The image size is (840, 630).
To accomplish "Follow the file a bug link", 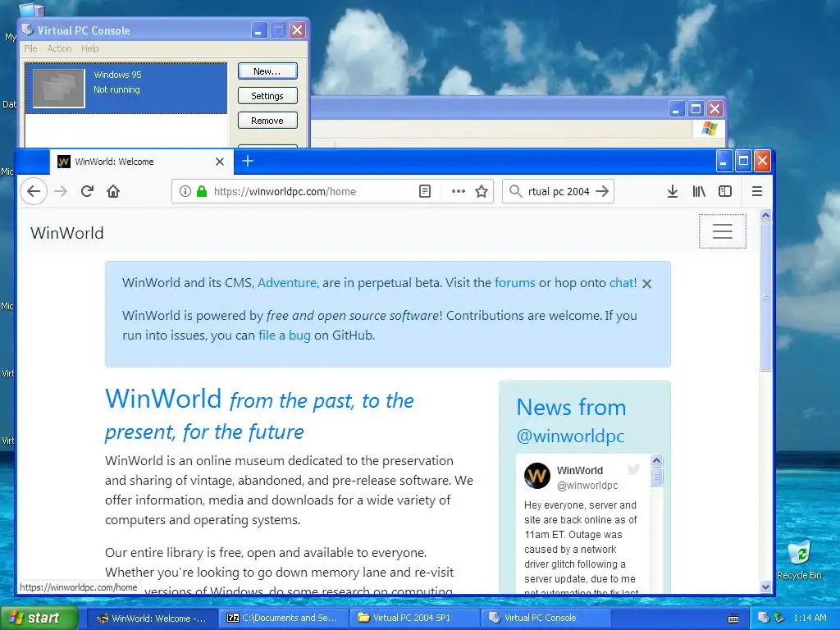I will [285, 336].
